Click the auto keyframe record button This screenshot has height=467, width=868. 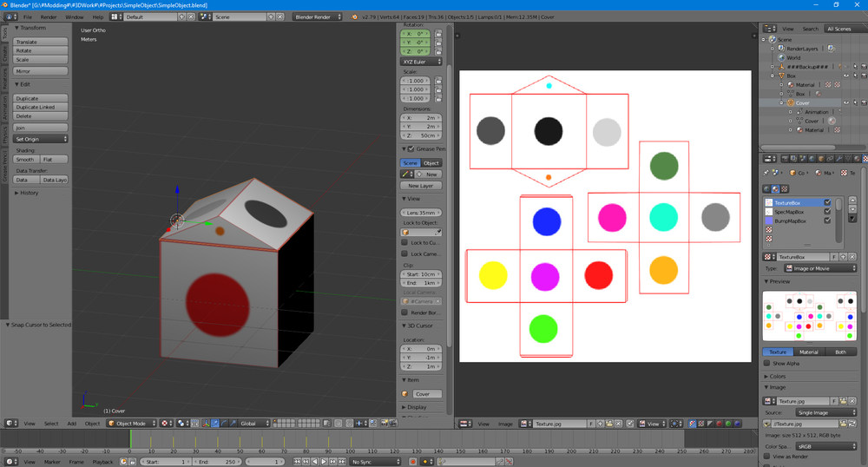pyautogui.click(x=413, y=462)
